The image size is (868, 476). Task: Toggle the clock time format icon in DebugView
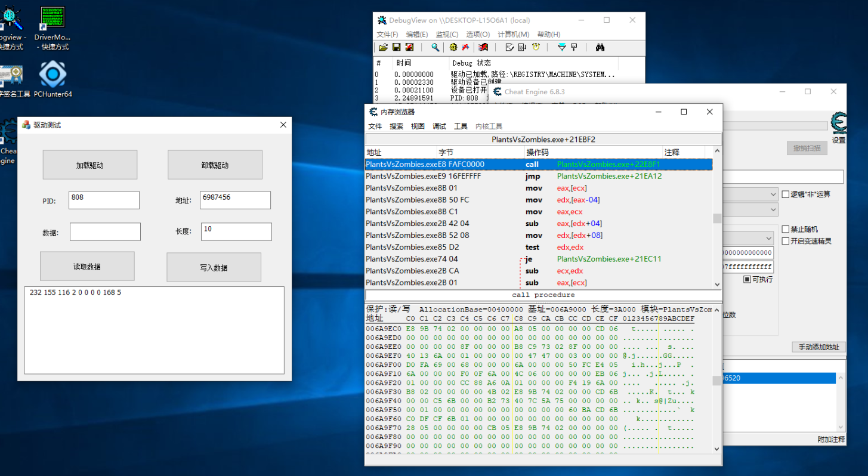click(x=536, y=47)
